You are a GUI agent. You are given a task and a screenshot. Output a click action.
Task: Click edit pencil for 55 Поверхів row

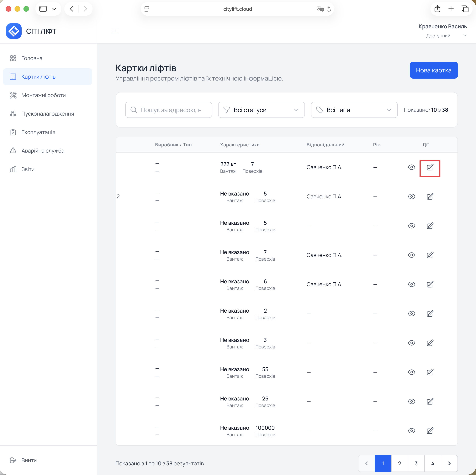pyautogui.click(x=430, y=372)
